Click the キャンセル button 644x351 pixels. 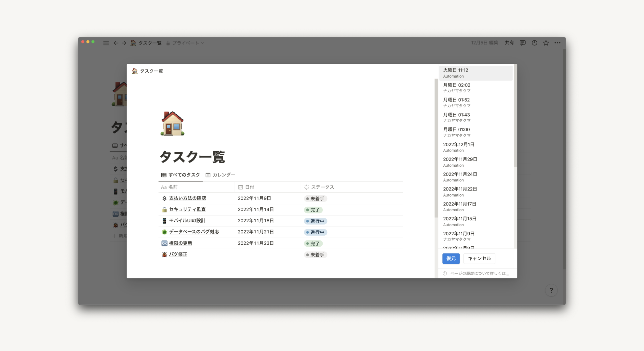pos(479,258)
